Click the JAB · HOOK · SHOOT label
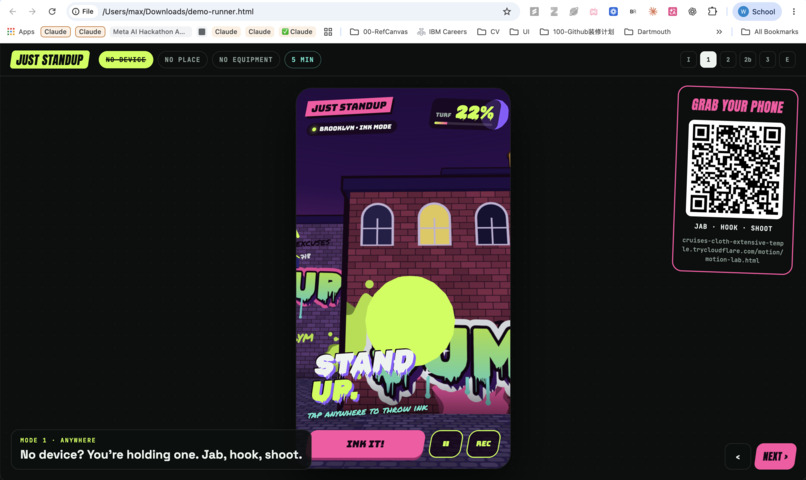This screenshot has width=806, height=480. coord(733,227)
